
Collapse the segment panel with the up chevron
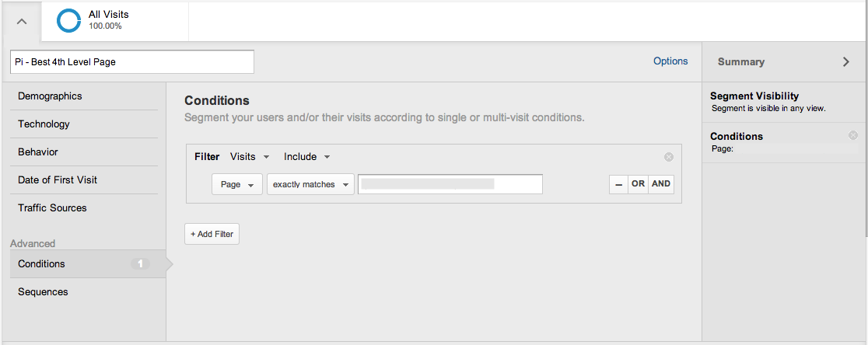22,21
